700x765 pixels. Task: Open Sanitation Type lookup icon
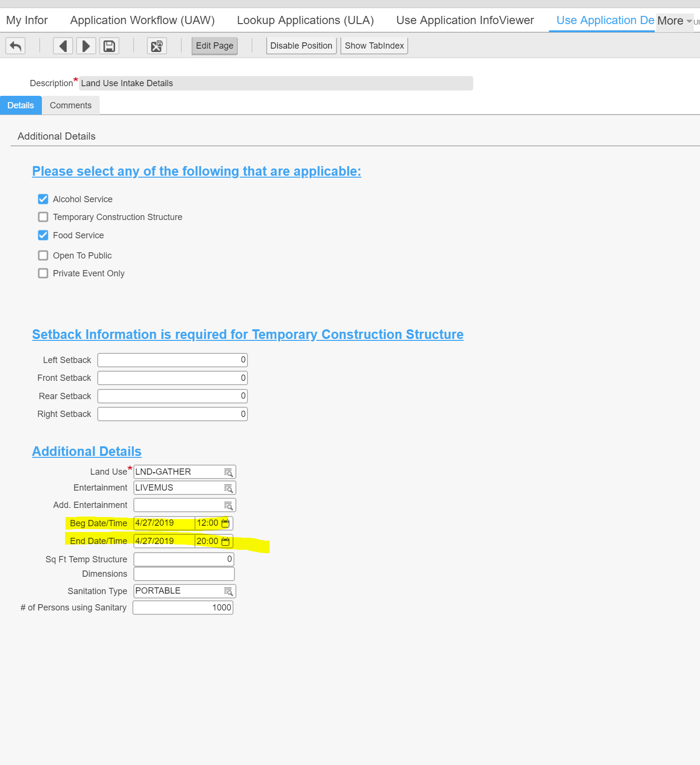[x=229, y=591]
